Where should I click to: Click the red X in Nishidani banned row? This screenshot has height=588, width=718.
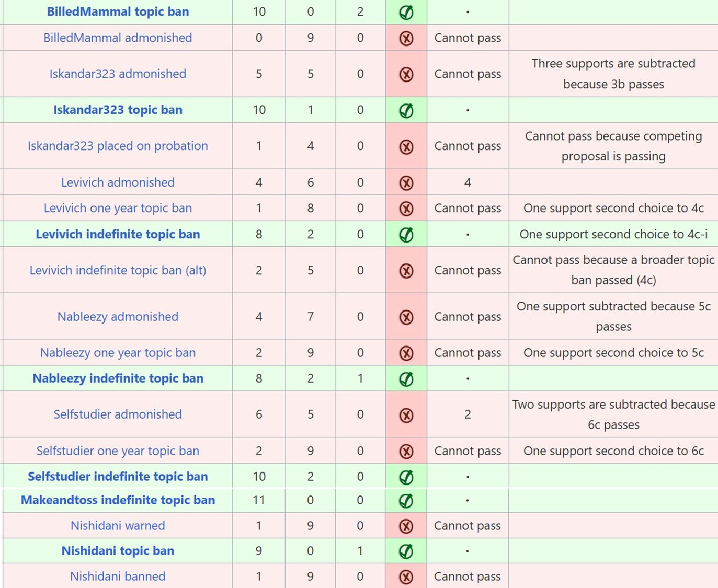tap(406, 577)
